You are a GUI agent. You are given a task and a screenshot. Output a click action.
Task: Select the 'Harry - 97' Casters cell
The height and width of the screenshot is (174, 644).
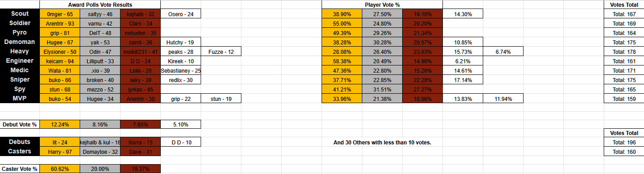(x=60, y=152)
